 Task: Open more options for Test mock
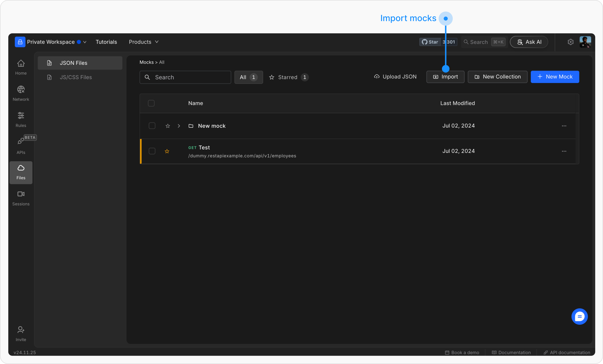[564, 151]
